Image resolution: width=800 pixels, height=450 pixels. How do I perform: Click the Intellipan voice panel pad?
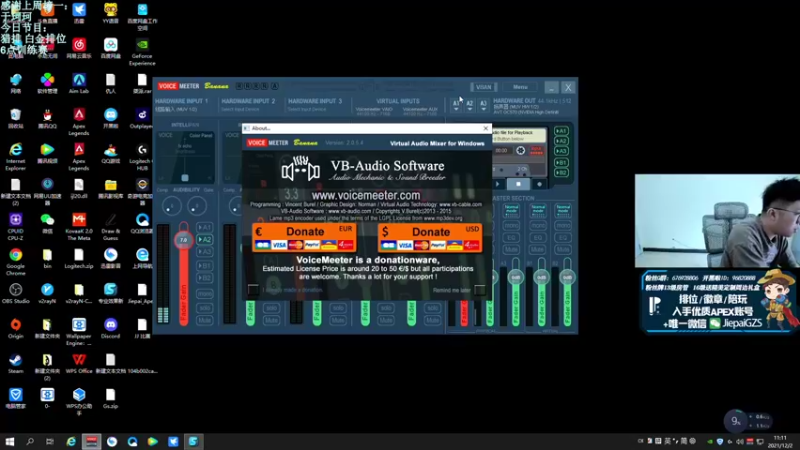(185, 157)
